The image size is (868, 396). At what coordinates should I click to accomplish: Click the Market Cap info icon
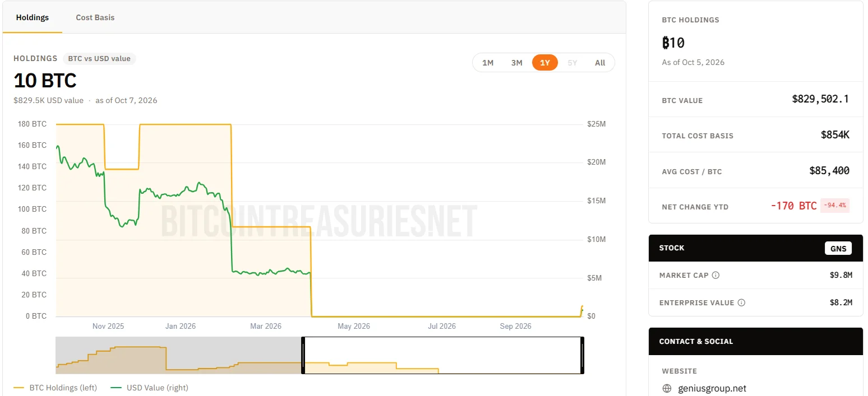coord(715,275)
